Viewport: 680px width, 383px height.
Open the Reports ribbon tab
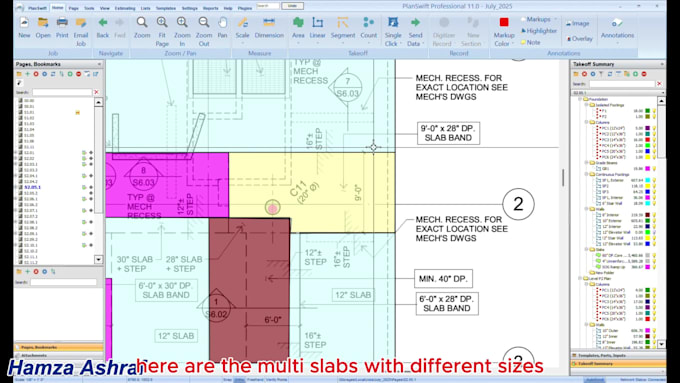coord(211,8)
